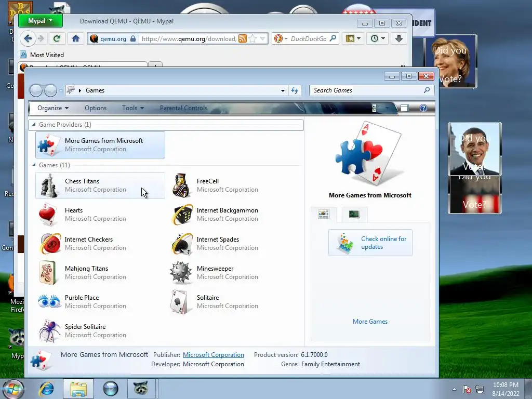The image size is (532, 399).
Task: Switch to Mypal raccoon taskbar icon
Action: 141,389
